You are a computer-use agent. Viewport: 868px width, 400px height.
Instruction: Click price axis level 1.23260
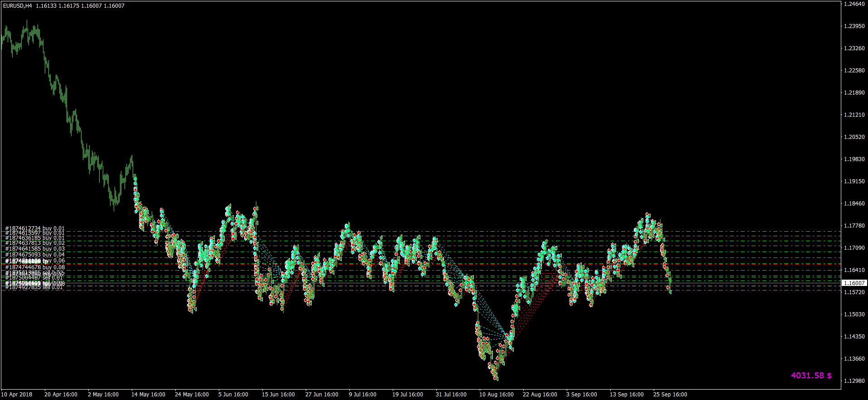pyautogui.click(x=854, y=48)
